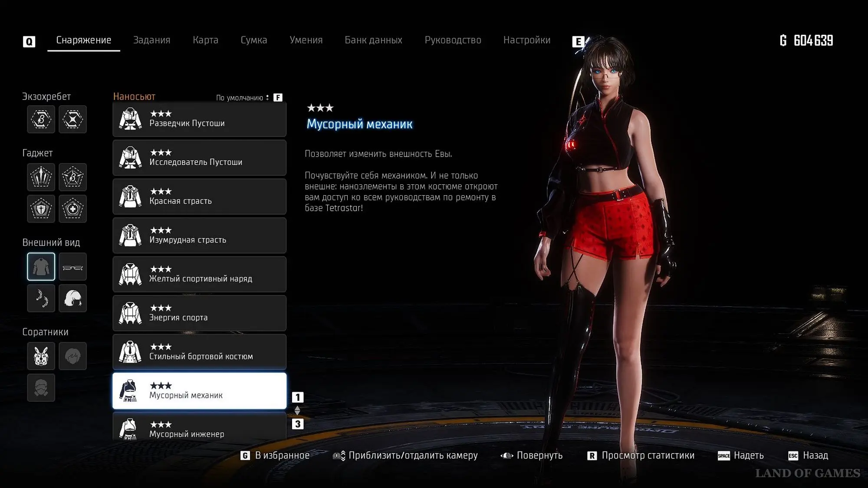Select the masked companion icon under Соратники
Viewport: 868px width, 488px height.
[x=41, y=388]
